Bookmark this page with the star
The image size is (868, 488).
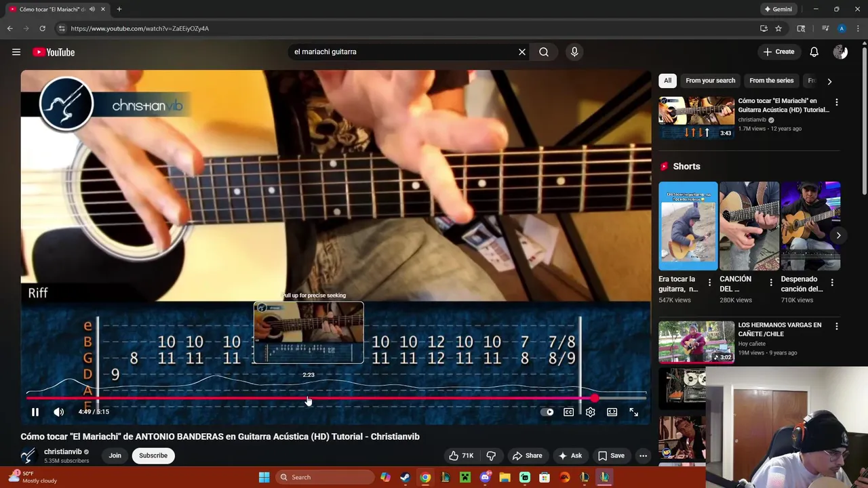coord(778,28)
